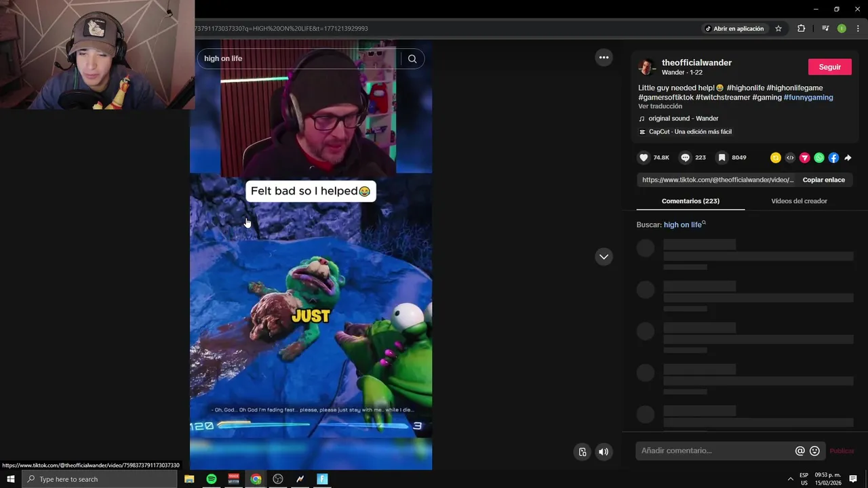Click the high on life suggested search link
Image resolution: width=868 pixels, height=488 pixels.
tap(683, 225)
